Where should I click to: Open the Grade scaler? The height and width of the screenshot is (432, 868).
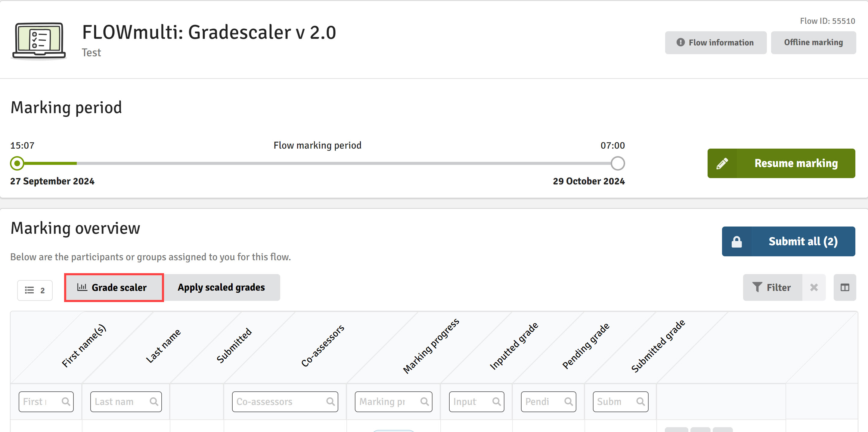pyautogui.click(x=114, y=288)
